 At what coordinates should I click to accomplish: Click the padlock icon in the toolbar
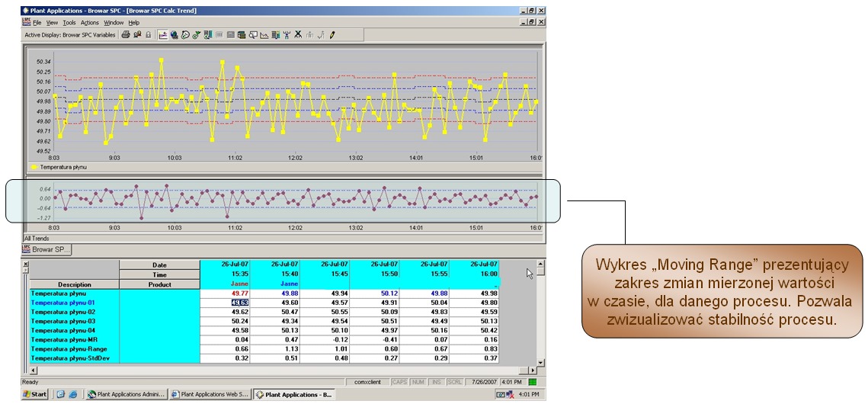[x=148, y=34]
